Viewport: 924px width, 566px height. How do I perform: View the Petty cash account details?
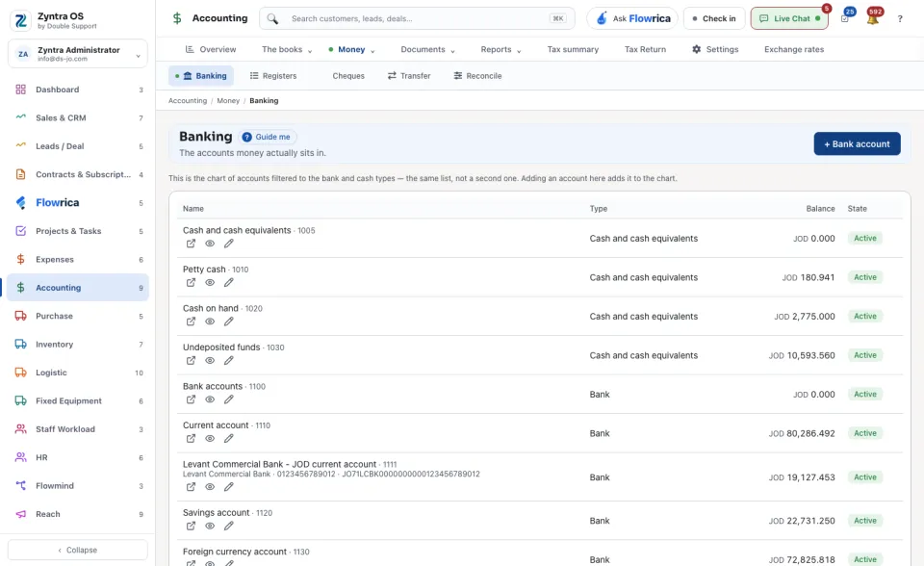tap(210, 282)
